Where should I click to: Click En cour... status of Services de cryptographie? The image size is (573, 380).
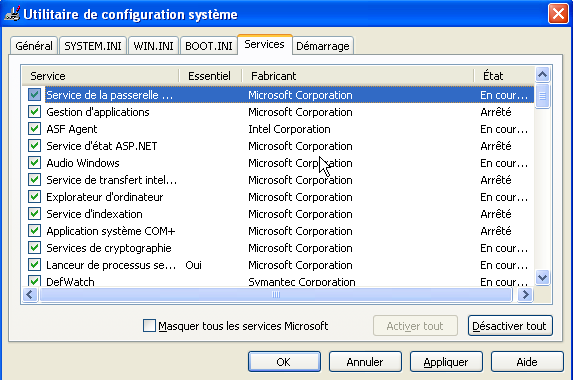click(x=504, y=248)
